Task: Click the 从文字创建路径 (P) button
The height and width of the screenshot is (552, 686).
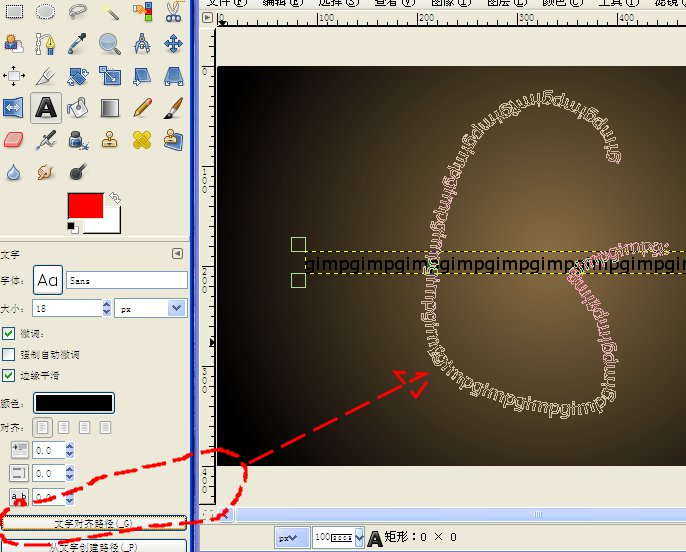Action: (x=94, y=546)
